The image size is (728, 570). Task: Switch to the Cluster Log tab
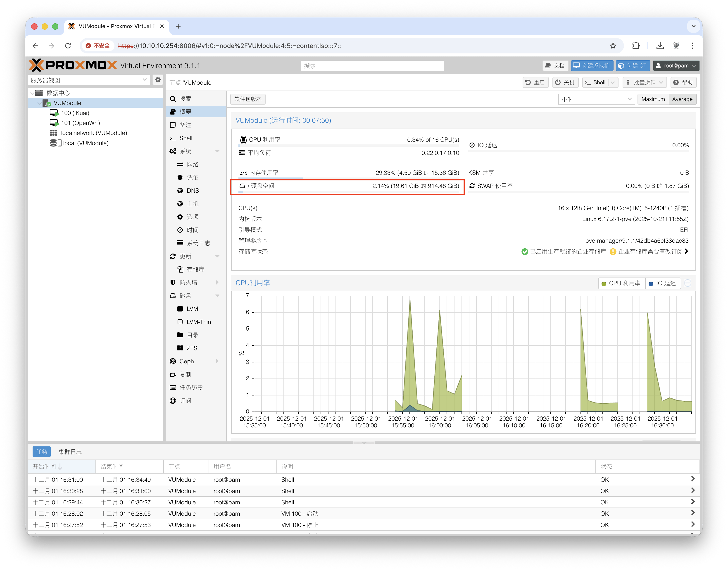(70, 452)
